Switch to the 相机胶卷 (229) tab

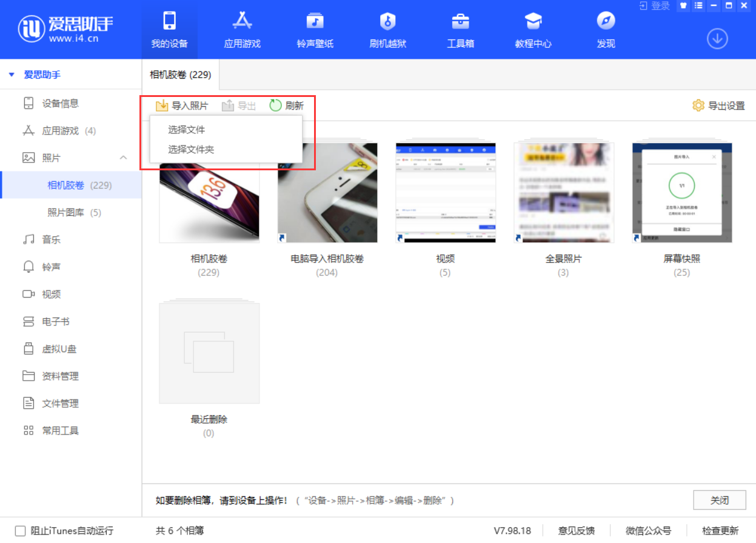180,75
